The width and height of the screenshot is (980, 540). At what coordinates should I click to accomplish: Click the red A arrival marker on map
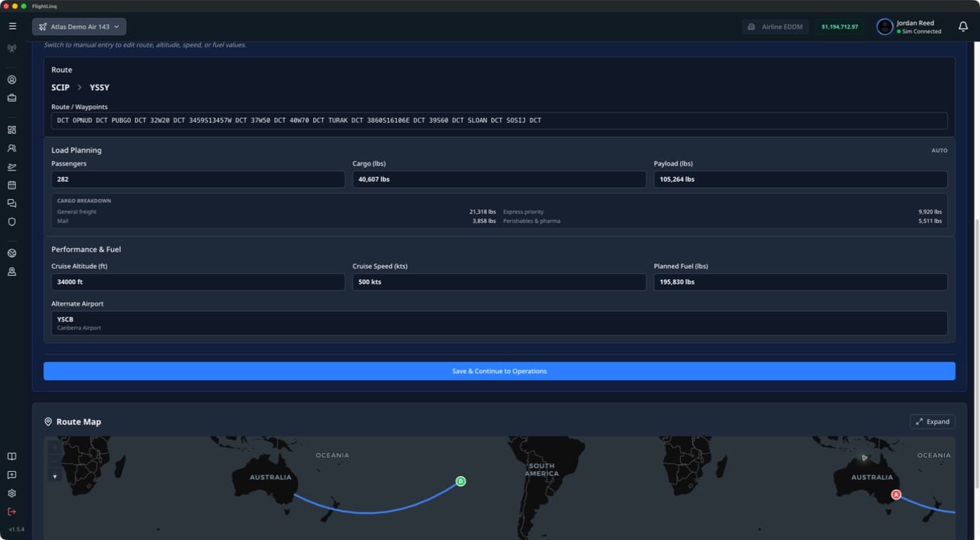click(x=896, y=494)
